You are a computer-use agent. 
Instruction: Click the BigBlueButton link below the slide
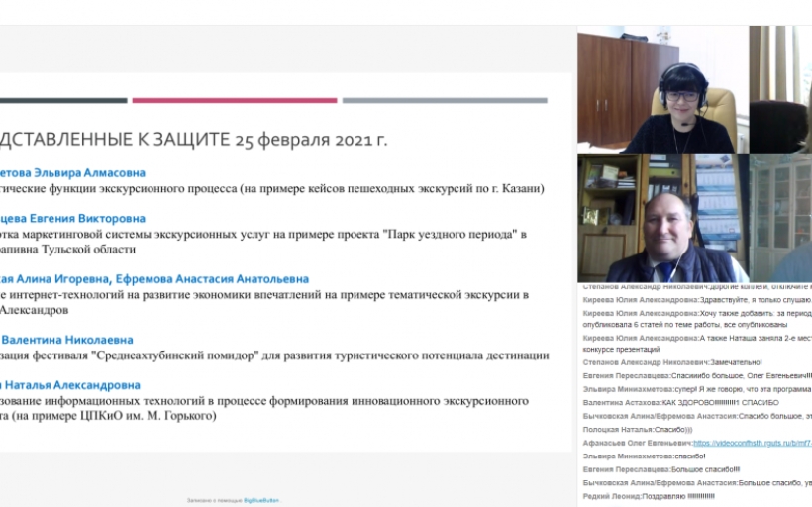point(261,500)
